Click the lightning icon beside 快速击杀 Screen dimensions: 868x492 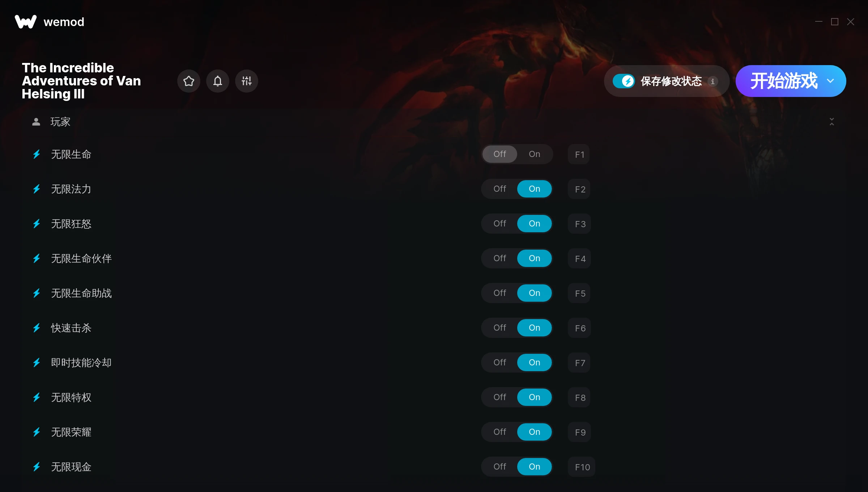click(x=37, y=328)
